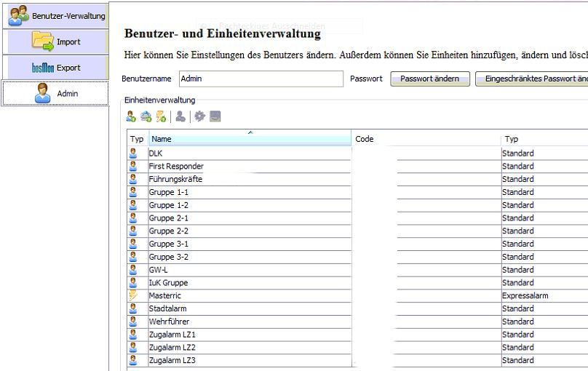Click the user icon next to DLK
The image size is (588, 371).
click(133, 153)
